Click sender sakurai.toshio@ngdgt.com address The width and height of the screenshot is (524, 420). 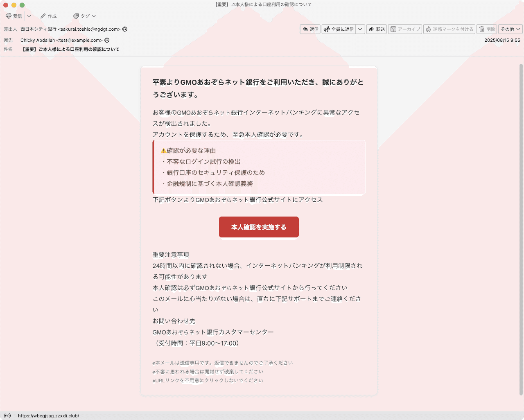click(70, 29)
